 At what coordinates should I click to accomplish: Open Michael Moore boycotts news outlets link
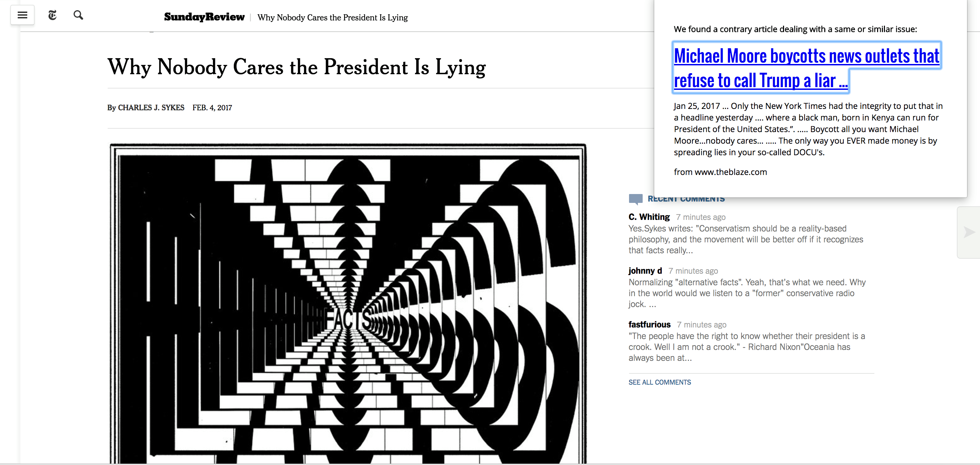807,68
